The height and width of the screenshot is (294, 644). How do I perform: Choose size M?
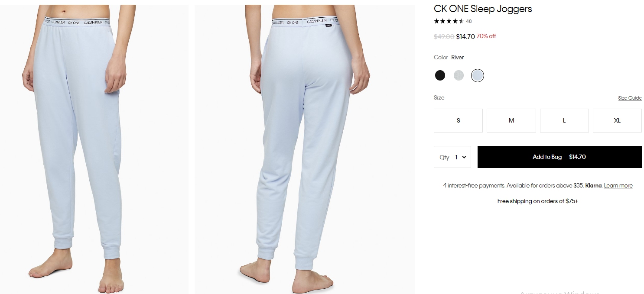tap(511, 120)
